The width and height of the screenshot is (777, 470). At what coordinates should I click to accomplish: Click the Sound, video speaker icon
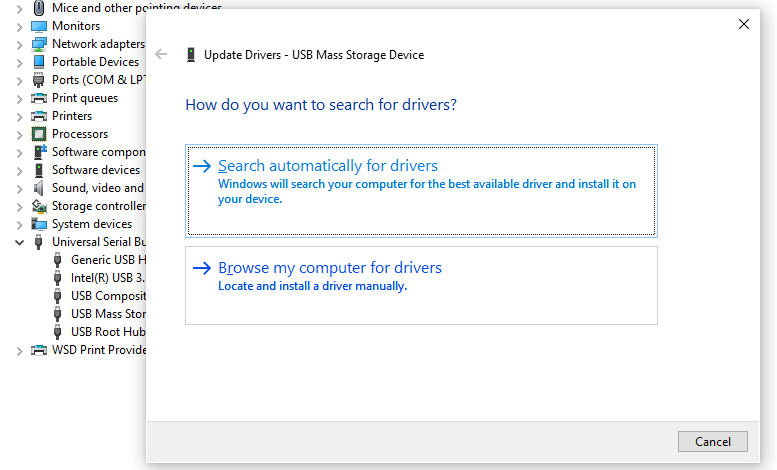(39, 188)
